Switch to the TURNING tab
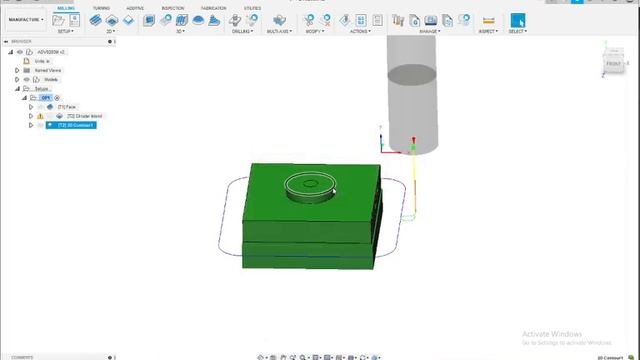The image size is (640, 360). [x=101, y=8]
